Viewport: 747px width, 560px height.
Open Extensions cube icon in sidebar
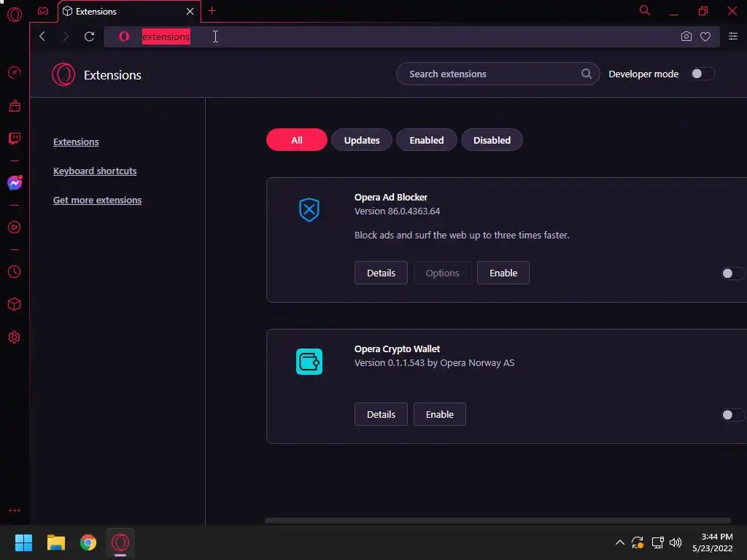click(15, 304)
